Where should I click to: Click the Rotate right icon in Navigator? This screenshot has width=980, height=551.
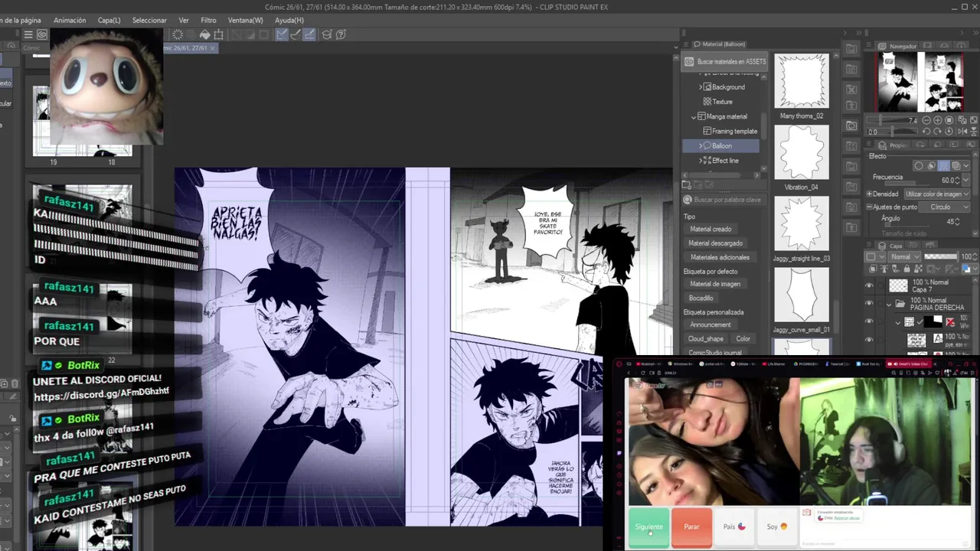(x=937, y=132)
